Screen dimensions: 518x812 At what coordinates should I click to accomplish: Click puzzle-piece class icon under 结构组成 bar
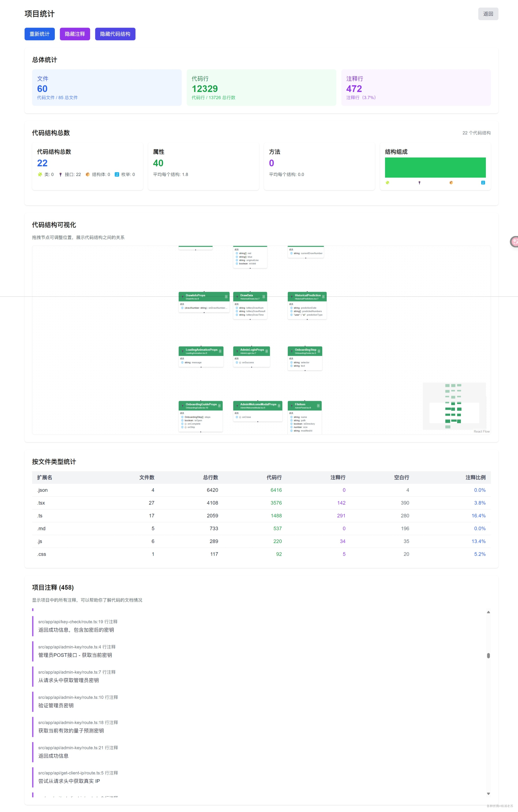tap(387, 183)
